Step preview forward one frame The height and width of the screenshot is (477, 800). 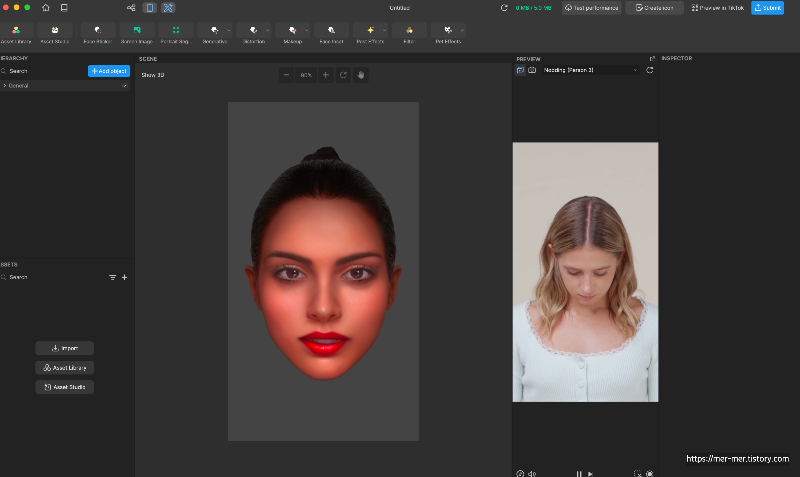point(590,473)
